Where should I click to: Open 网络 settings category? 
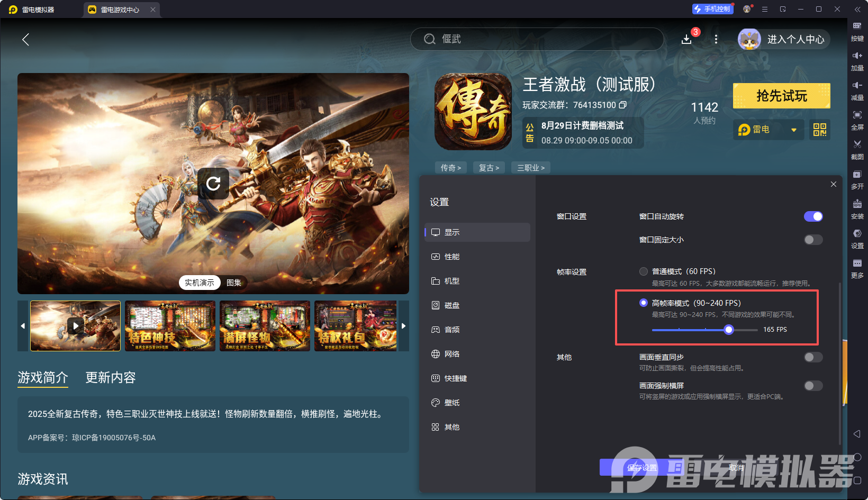click(x=477, y=354)
